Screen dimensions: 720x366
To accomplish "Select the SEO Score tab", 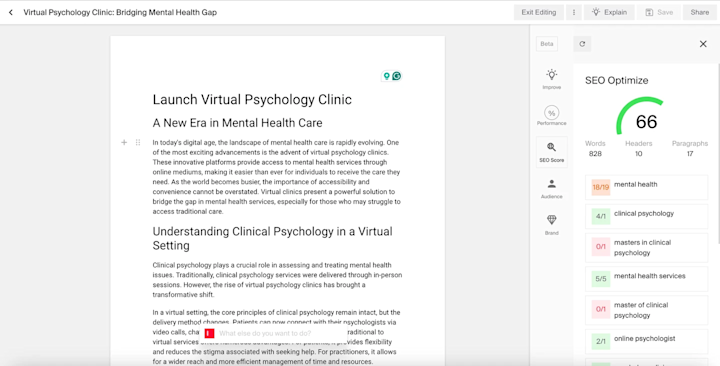I will click(x=551, y=152).
